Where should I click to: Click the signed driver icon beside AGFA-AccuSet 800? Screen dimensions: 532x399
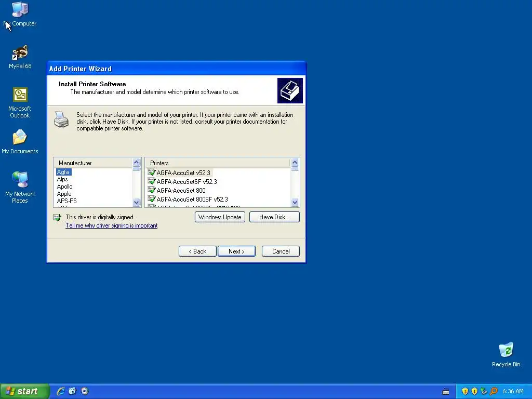(151, 190)
